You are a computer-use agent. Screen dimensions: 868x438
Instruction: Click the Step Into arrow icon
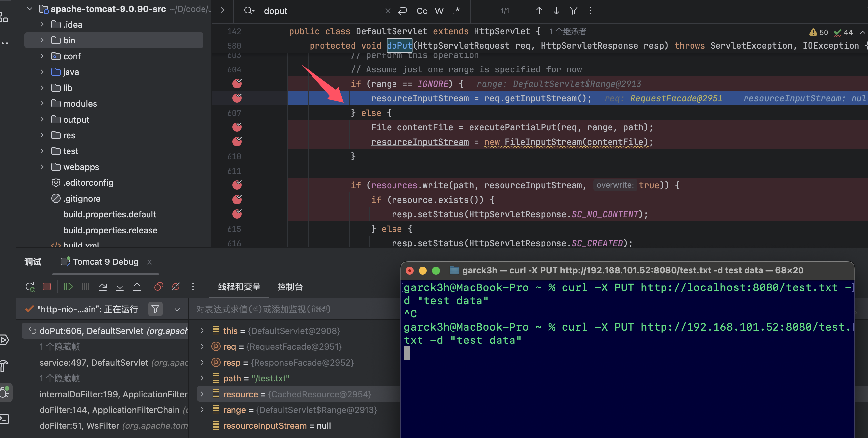click(120, 287)
